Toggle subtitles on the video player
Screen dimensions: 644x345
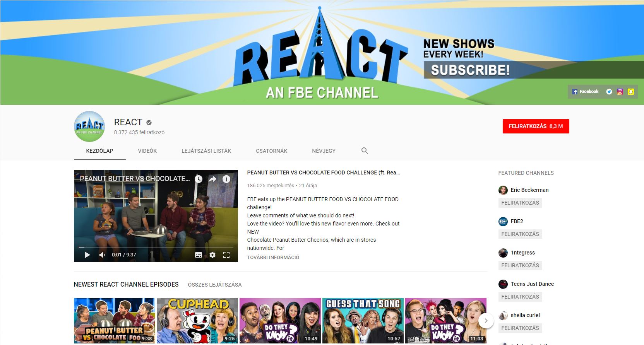click(199, 255)
